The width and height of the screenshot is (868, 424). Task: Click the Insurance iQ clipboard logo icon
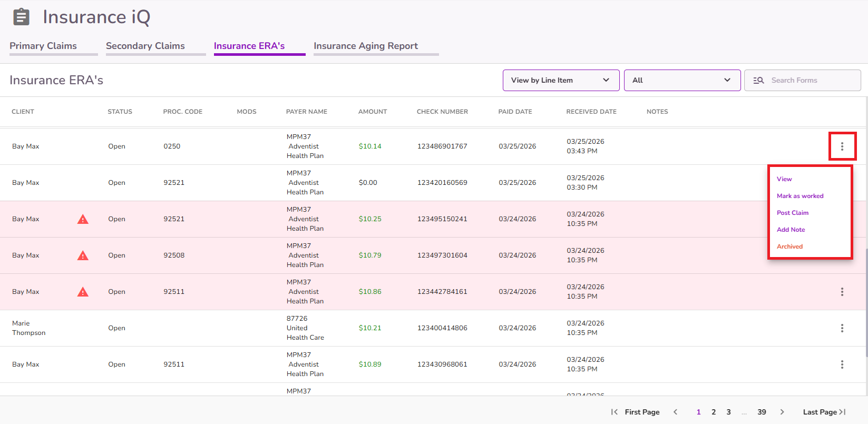(21, 17)
